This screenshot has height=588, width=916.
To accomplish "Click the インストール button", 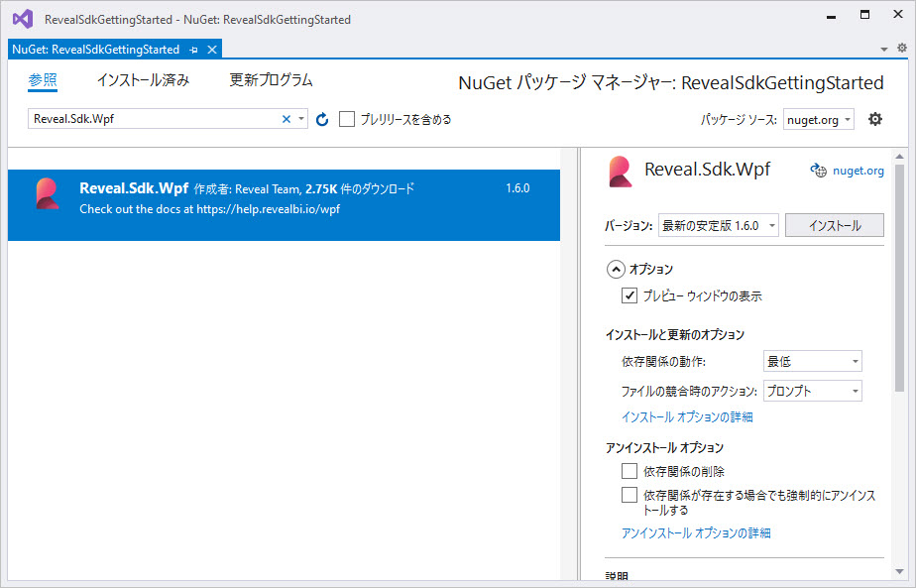I will tap(834, 225).
